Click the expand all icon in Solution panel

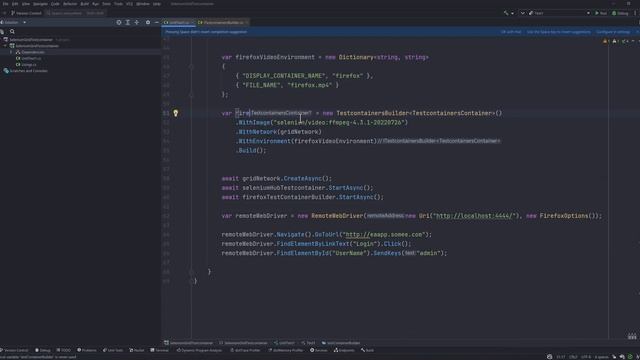(128, 22)
